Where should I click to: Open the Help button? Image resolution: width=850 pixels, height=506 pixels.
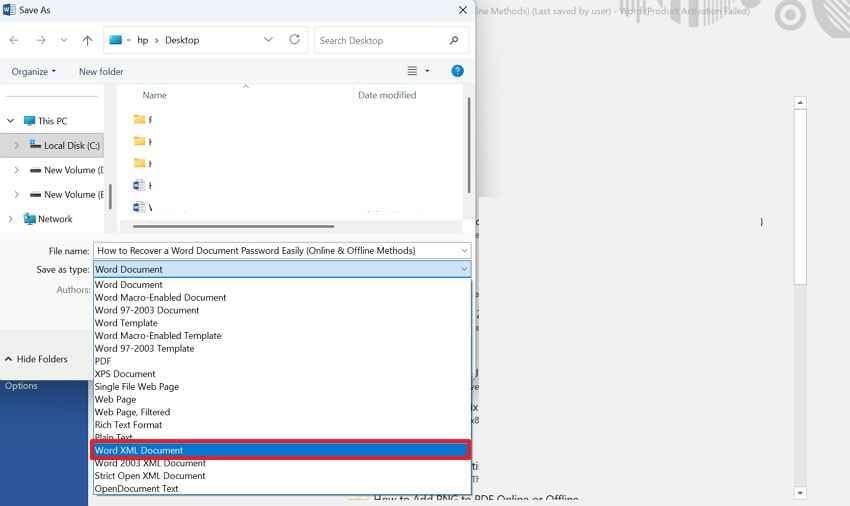point(457,71)
